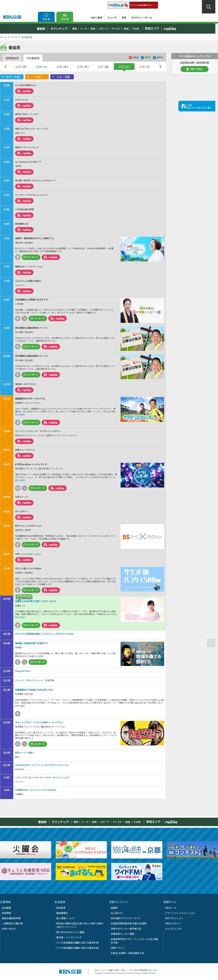The image size is (218, 980).
Task: Open SNS / 配信 in the header menu
Action: click(x=96, y=17)
